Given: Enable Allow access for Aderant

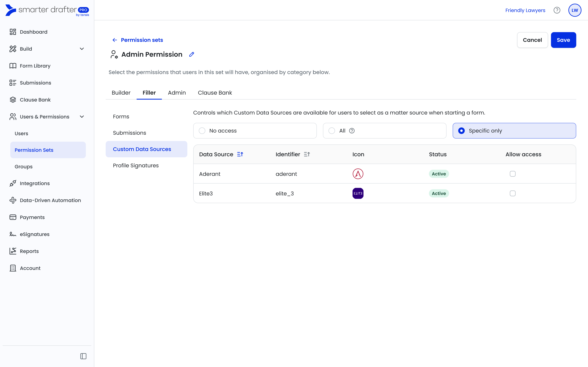Looking at the screenshot, I should point(512,174).
